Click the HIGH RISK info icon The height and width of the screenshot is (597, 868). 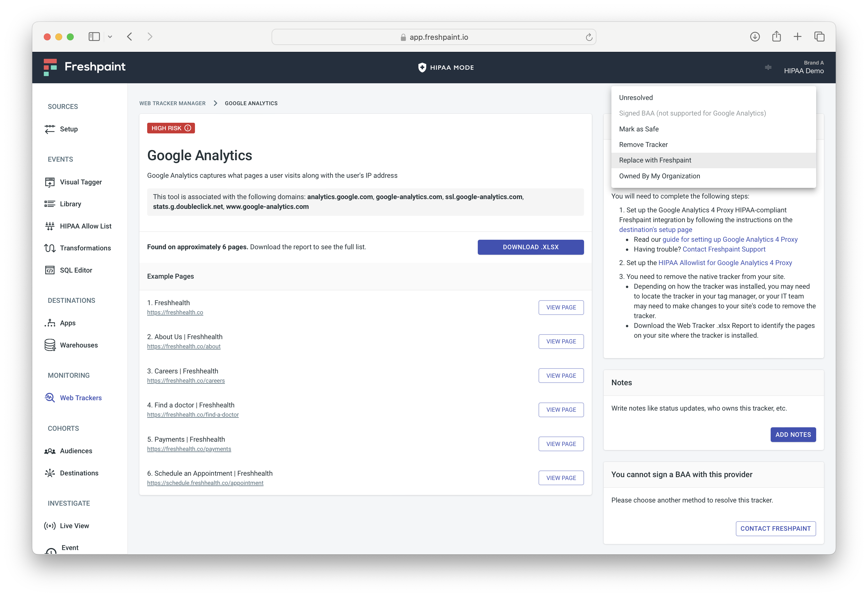(188, 128)
